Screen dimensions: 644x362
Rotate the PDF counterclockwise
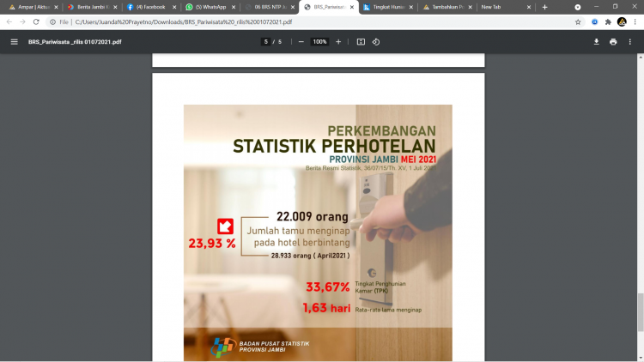click(x=376, y=41)
